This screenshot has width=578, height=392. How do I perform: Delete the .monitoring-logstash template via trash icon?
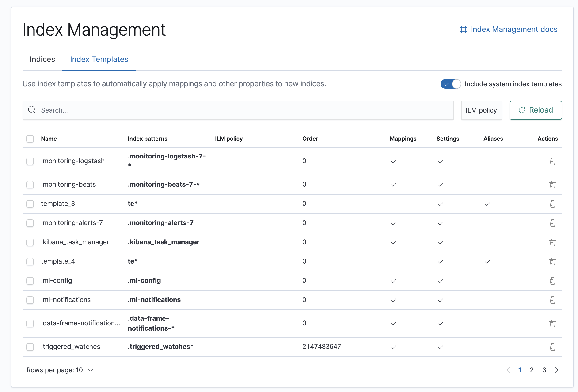(552, 161)
